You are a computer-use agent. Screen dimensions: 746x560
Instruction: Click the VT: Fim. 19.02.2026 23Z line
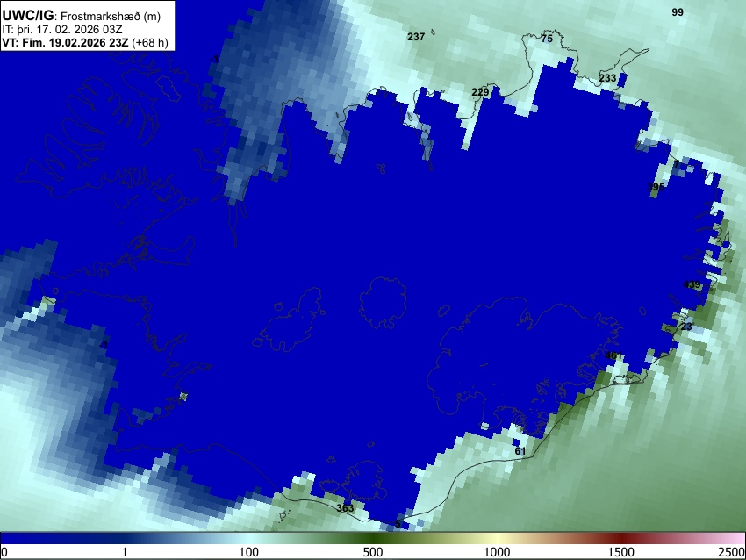click(65, 42)
